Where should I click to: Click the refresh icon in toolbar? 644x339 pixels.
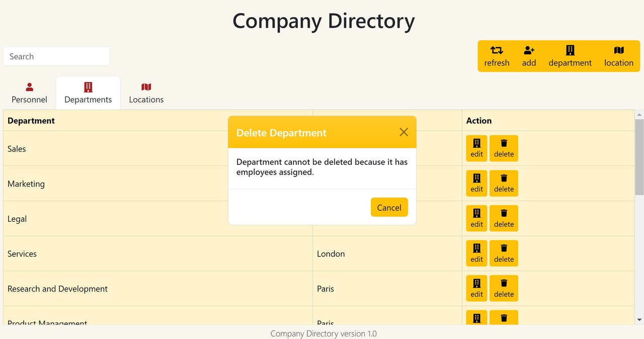pyautogui.click(x=497, y=50)
